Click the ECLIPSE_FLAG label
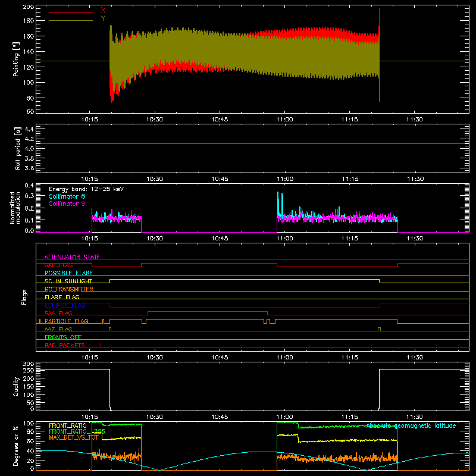The width and height of the screenshot is (476, 476). [65, 305]
